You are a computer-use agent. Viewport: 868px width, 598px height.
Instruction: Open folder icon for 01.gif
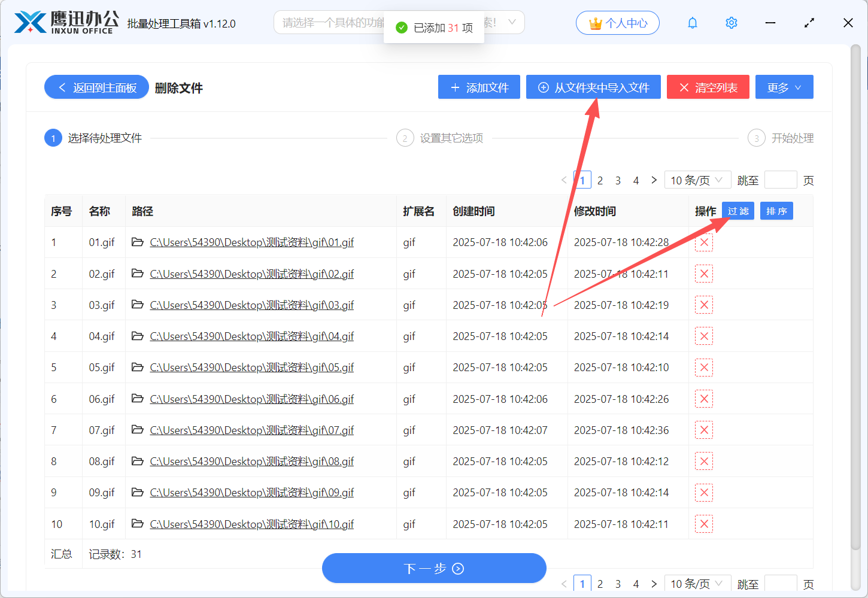[138, 242]
